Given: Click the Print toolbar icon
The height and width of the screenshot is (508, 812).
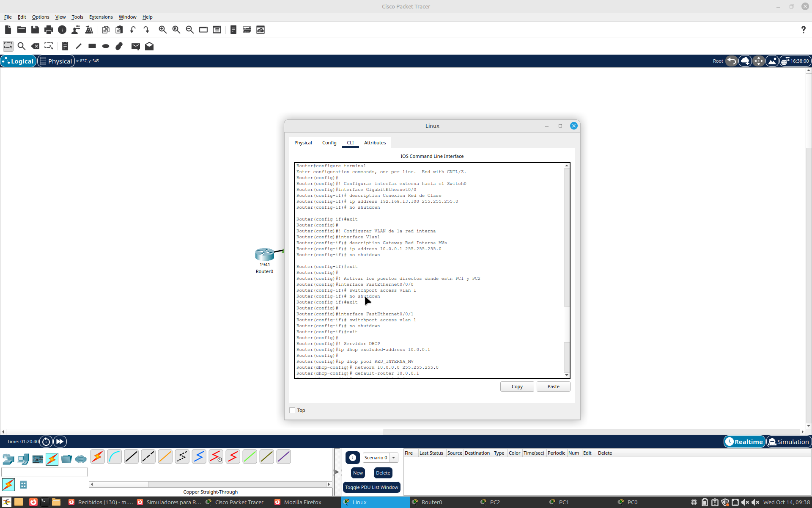Looking at the screenshot, I should pyautogui.click(x=49, y=30).
